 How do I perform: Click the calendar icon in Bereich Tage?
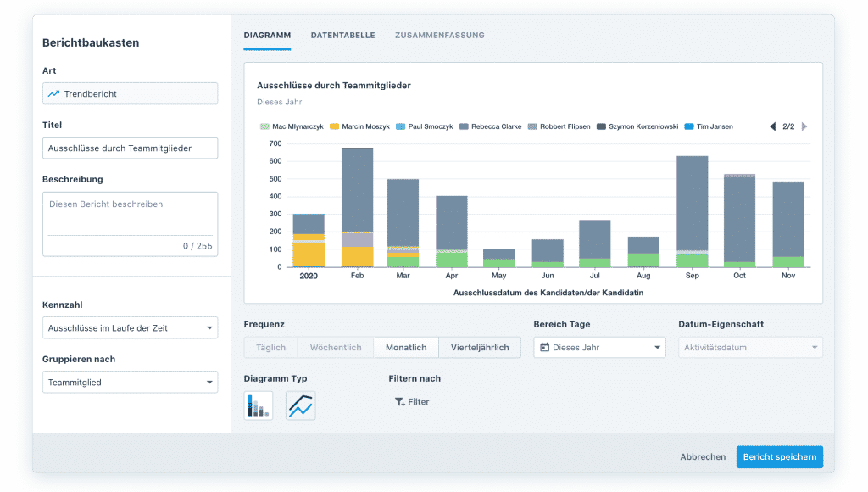point(544,348)
